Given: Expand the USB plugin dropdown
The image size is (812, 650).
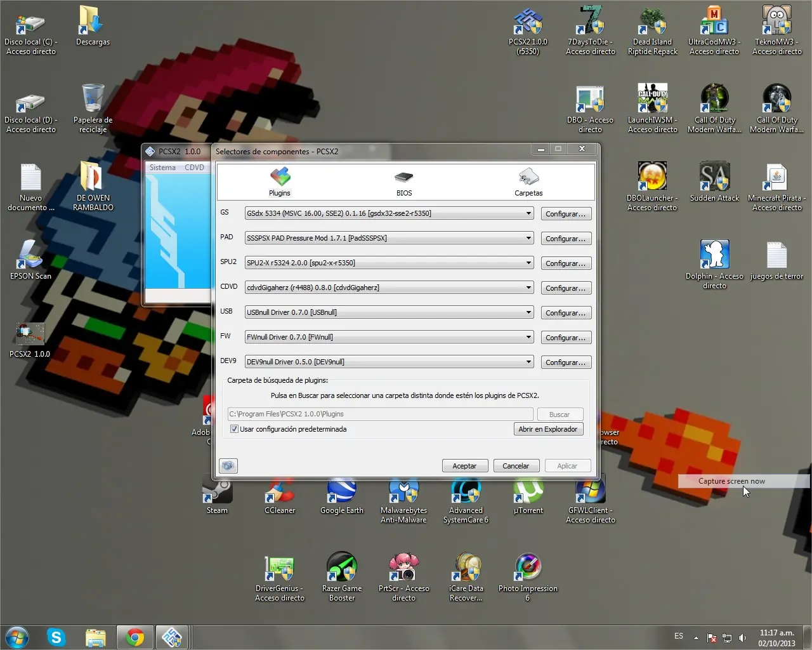Looking at the screenshot, I should (x=389, y=312).
